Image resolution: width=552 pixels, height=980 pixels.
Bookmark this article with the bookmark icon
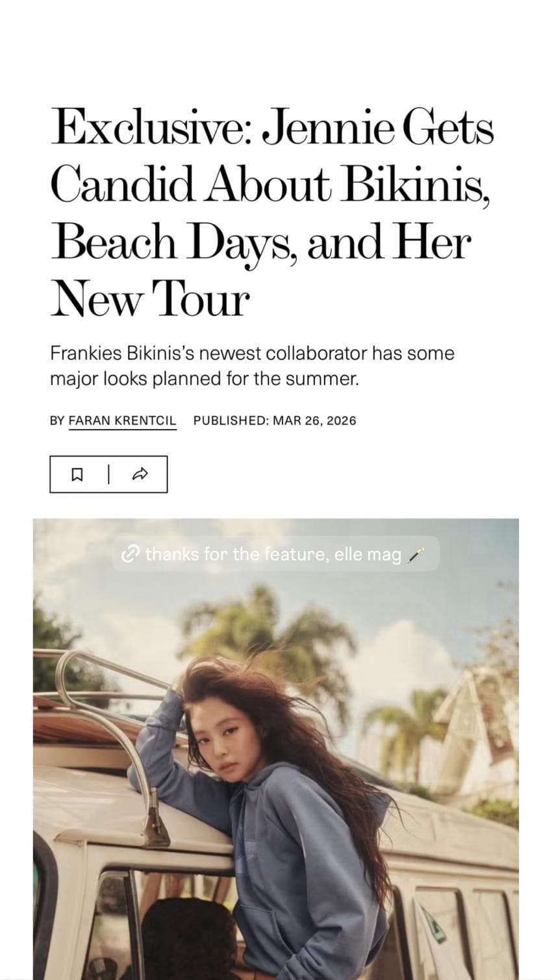[x=77, y=474]
